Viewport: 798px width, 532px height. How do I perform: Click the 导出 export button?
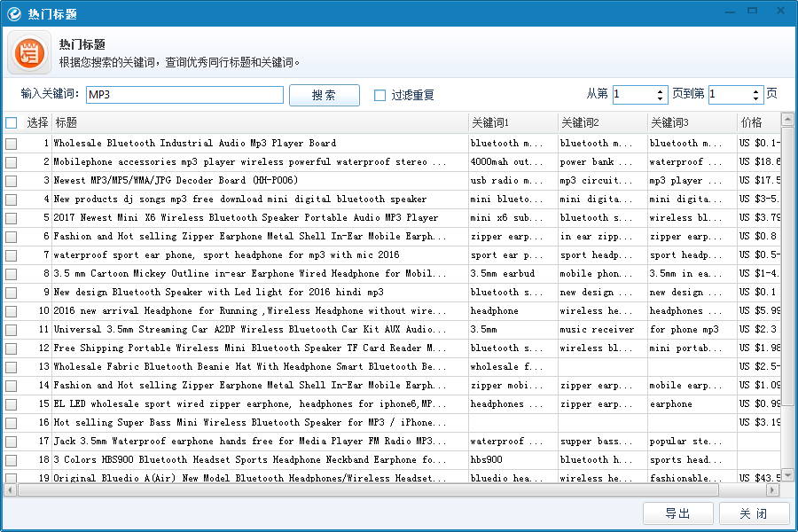pyautogui.click(x=677, y=513)
